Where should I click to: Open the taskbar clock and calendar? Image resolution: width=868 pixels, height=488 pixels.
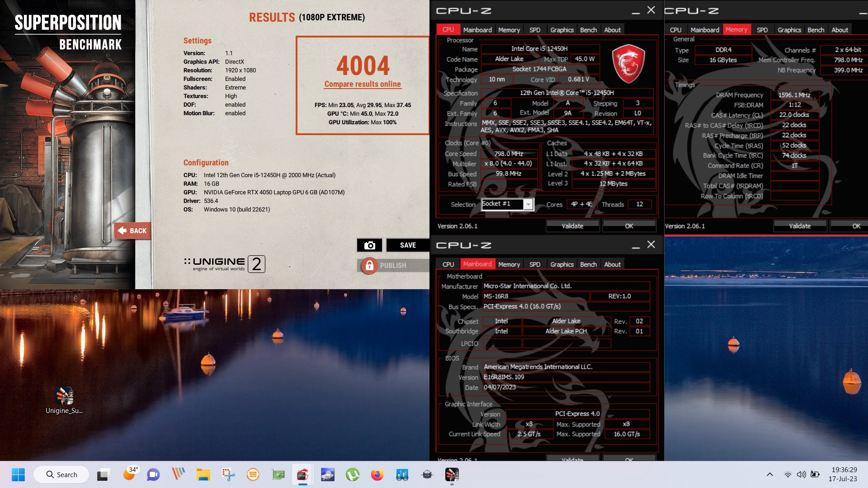(x=844, y=474)
